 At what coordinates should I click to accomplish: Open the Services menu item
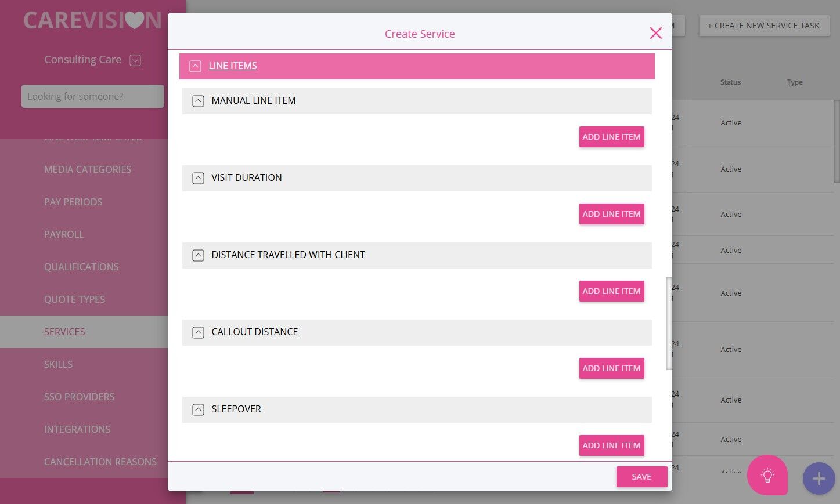tap(64, 332)
